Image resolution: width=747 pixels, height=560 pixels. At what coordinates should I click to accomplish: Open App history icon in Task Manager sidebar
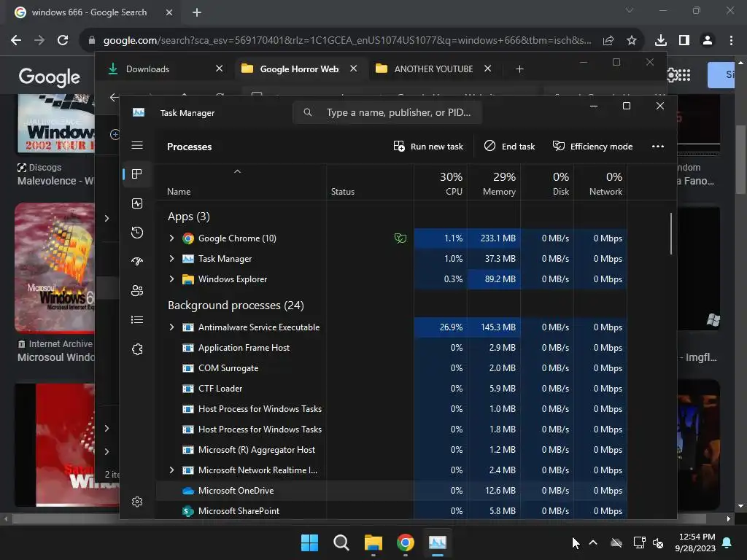coord(137,233)
